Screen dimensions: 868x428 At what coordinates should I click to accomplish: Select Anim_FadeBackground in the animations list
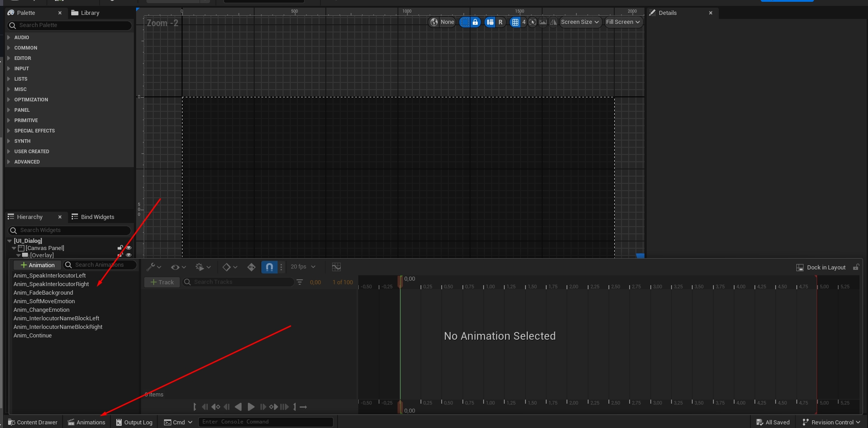coord(43,293)
